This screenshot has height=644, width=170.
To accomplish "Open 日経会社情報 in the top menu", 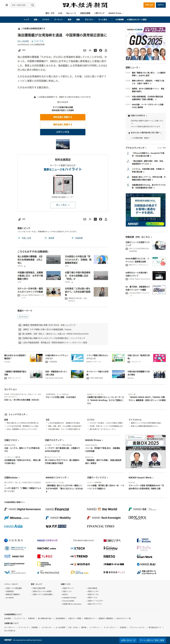I will (85, 13).
